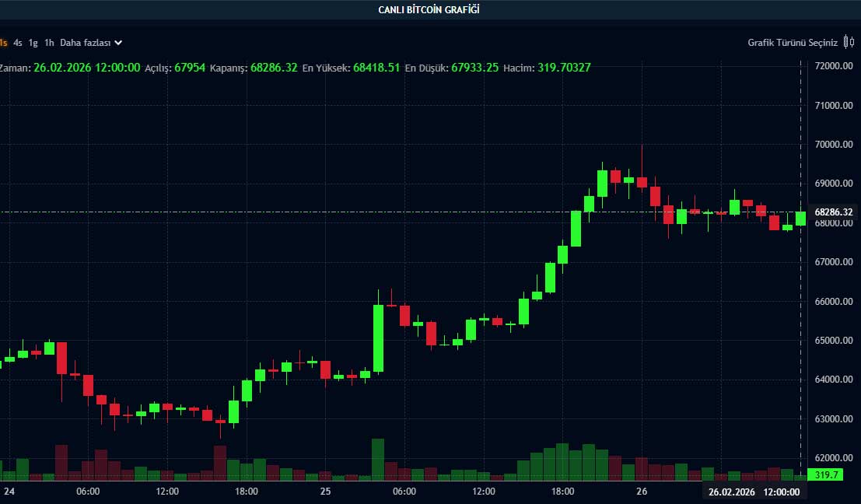Expand the Daha fazlası dropdown
Image resolution: width=861 pixels, height=504 pixels.
tap(86, 43)
